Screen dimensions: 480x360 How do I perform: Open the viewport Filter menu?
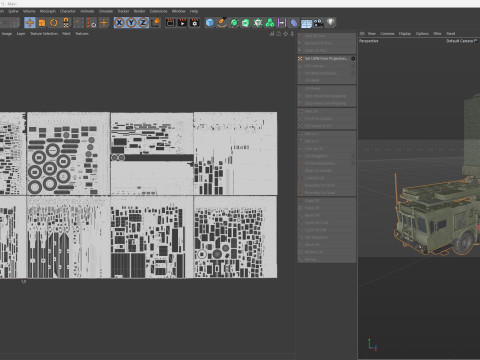(437, 34)
